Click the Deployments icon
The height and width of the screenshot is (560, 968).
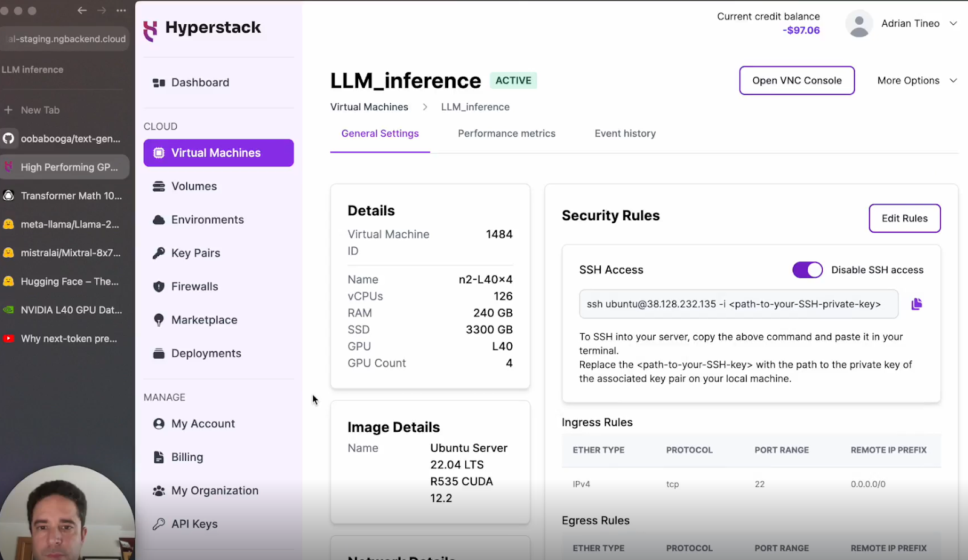pos(159,353)
